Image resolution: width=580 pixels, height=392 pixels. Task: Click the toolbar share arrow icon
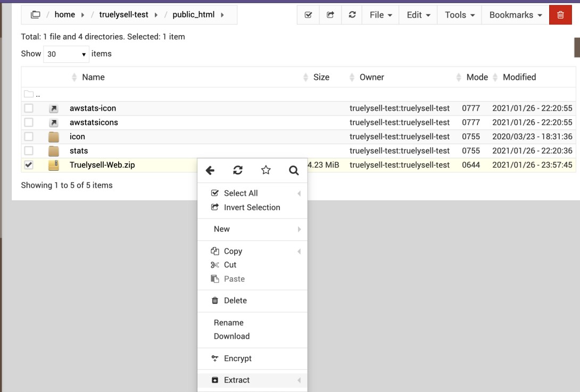point(330,15)
